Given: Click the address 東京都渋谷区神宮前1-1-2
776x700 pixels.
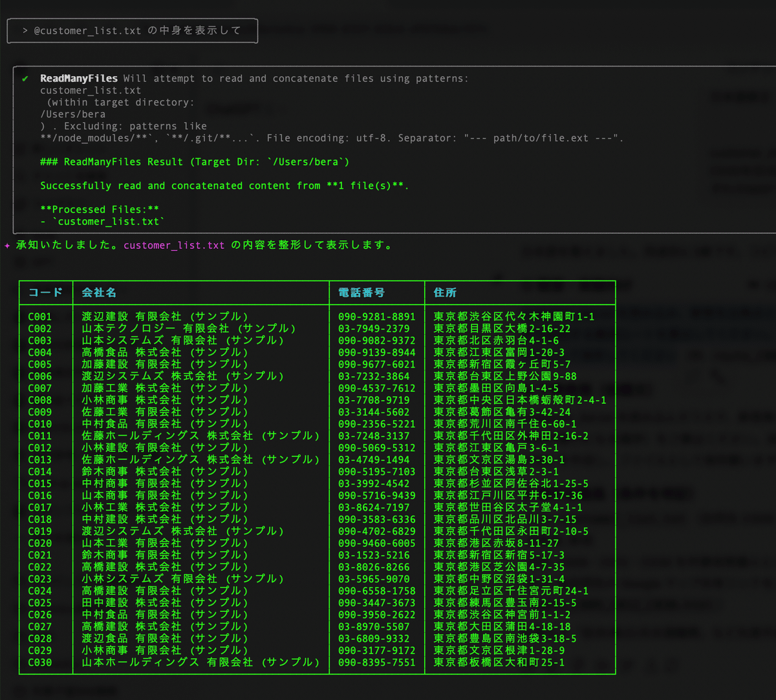Looking at the screenshot, I should [502, 615].
